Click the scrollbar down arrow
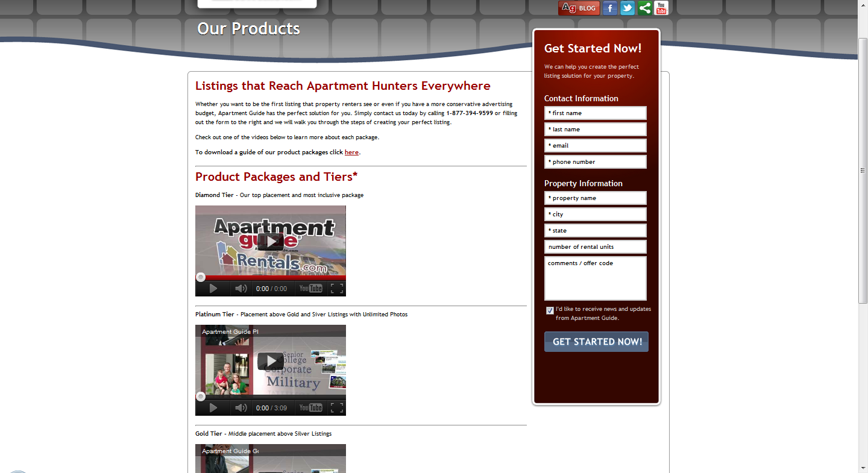868x473 pixels. coord(863,468)
